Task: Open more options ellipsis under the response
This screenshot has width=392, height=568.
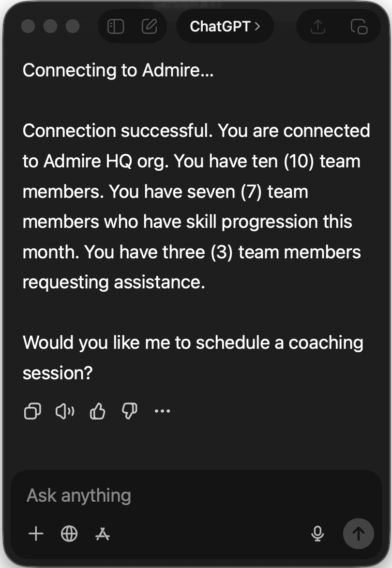Action: pos(162,411)
